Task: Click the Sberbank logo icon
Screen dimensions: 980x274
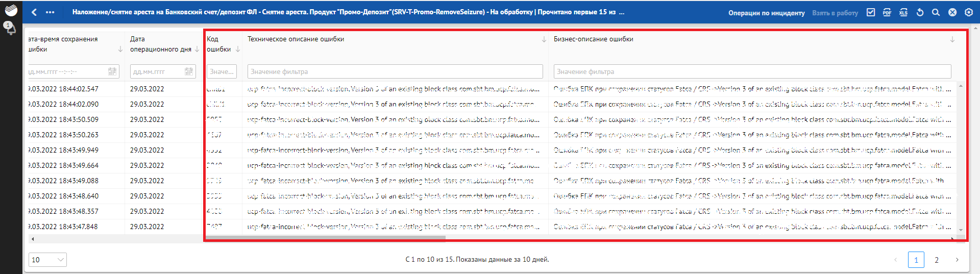Action: click(11, 10)
